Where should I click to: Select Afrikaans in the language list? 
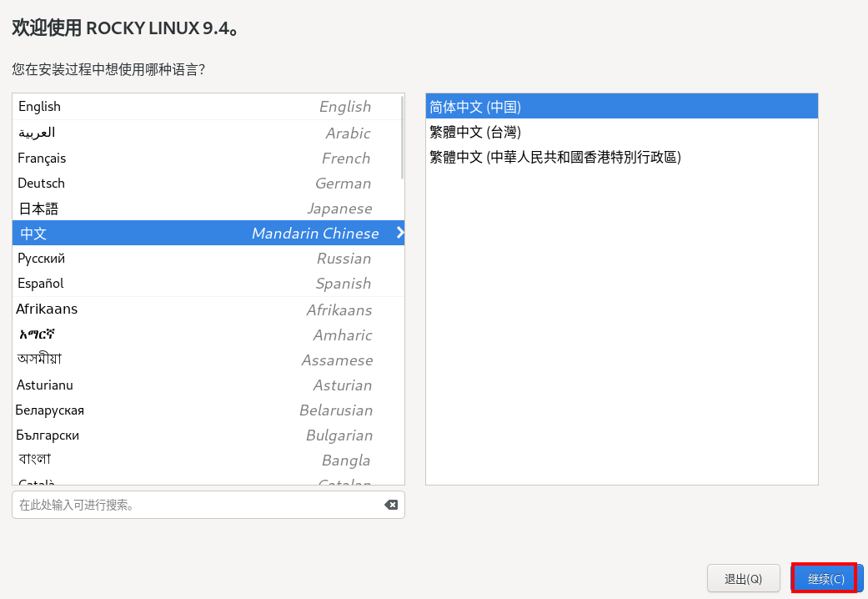click(x=207, y=310)
